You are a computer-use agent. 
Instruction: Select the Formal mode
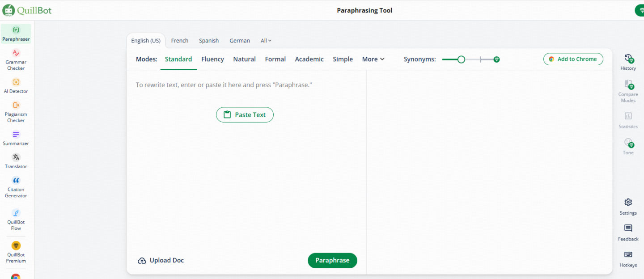tap(275, 59)
